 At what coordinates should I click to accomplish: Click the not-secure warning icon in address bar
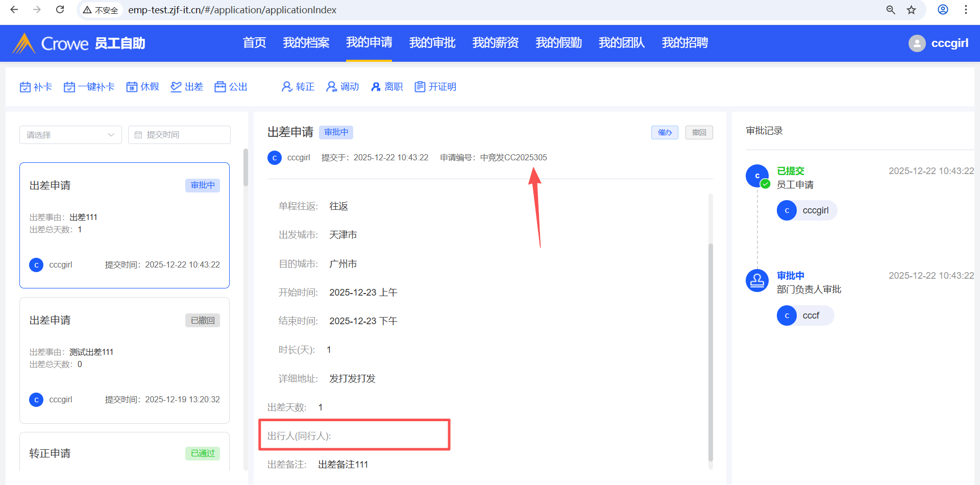tap(87, 10)
